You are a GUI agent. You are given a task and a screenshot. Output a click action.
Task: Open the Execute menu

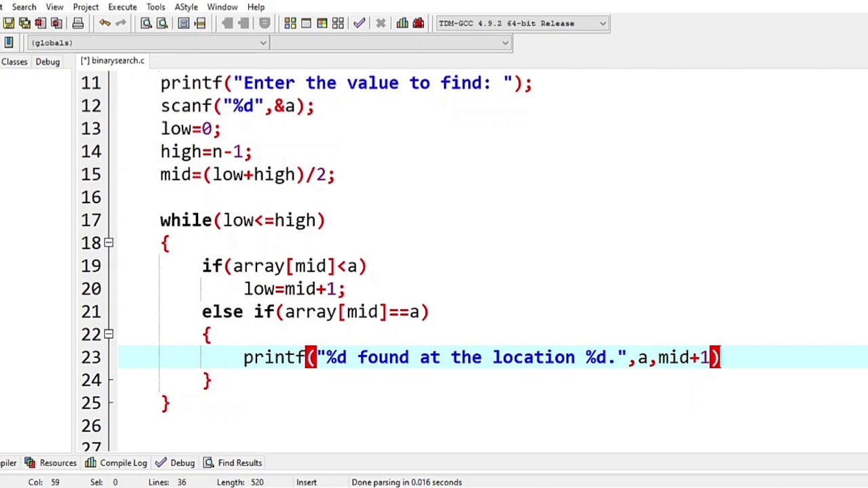pos(123,7)
